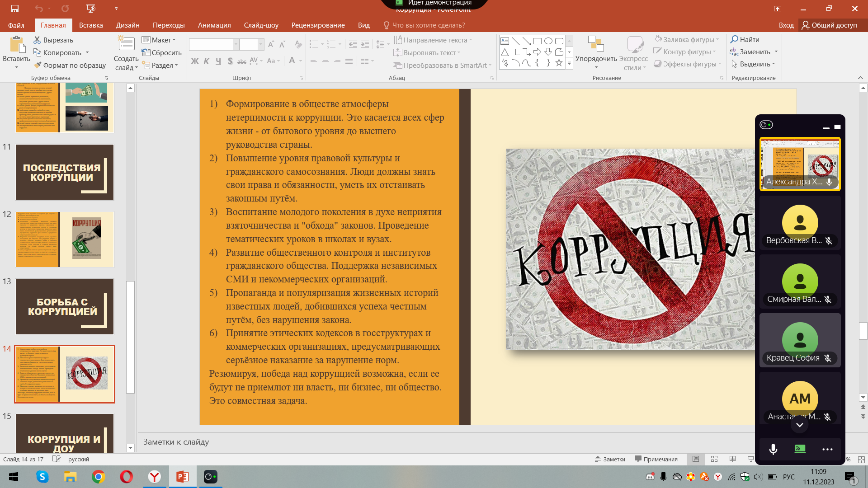Image resolution: width=868 pixels, height=488 pixels.
Task: Click the Paste (Вставить) clipboard icon
Action: [17, 45]
